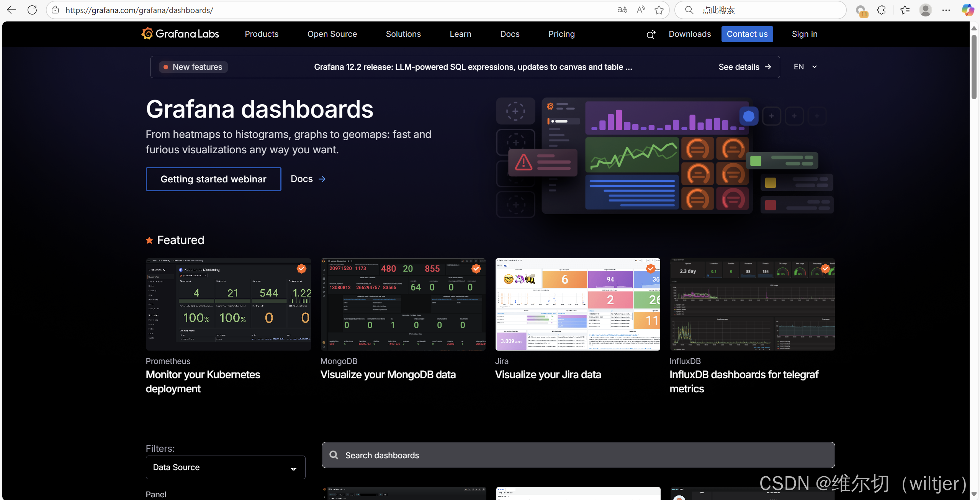Image resolution: width=980 pixels, height=500 pixels.
Task: Click the browser back arrow
Action: (11, 10)
